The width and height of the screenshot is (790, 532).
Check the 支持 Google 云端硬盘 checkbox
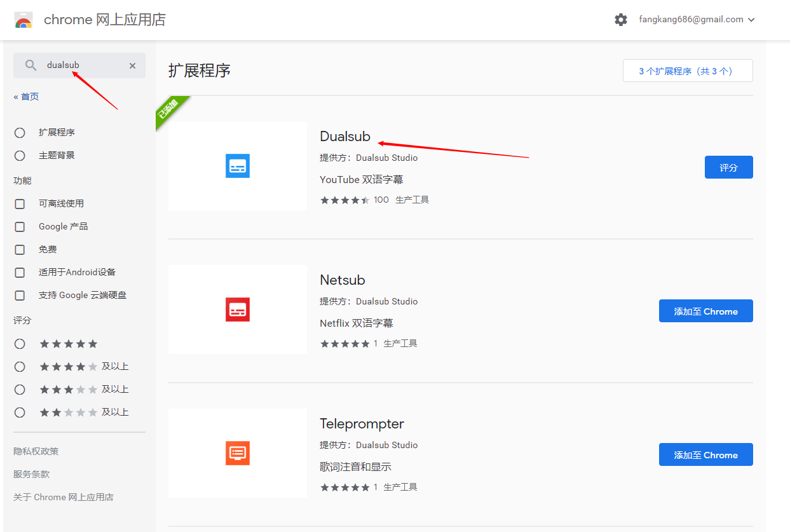(x=20, y=296)
